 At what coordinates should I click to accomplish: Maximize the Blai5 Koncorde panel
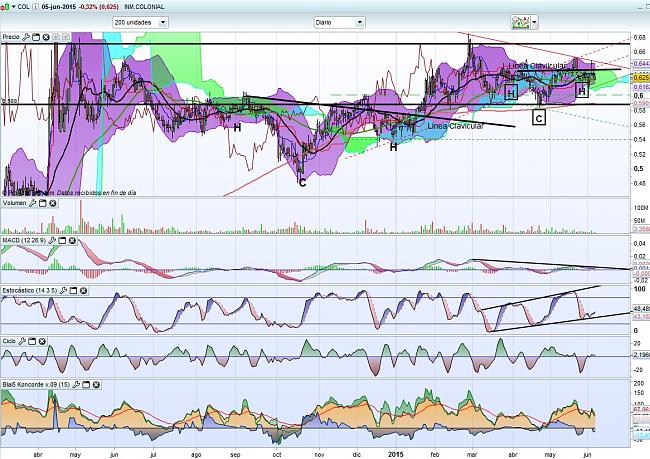[x=86, y=385]
